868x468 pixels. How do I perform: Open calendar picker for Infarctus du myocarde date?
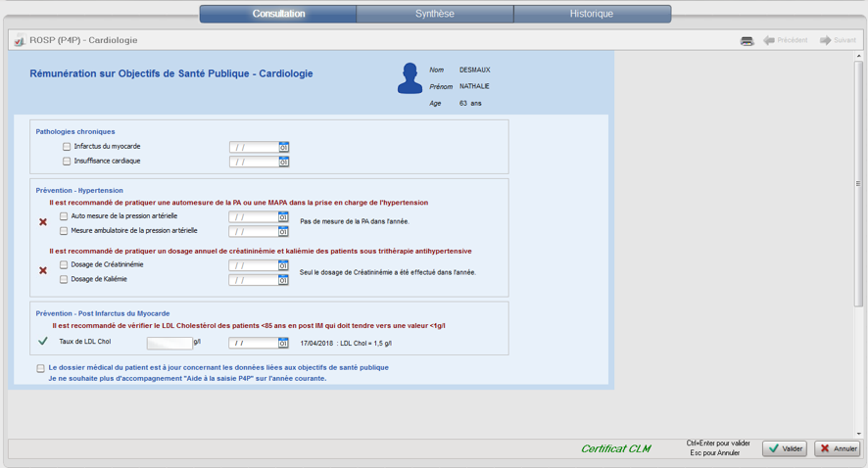pos(284,147)
